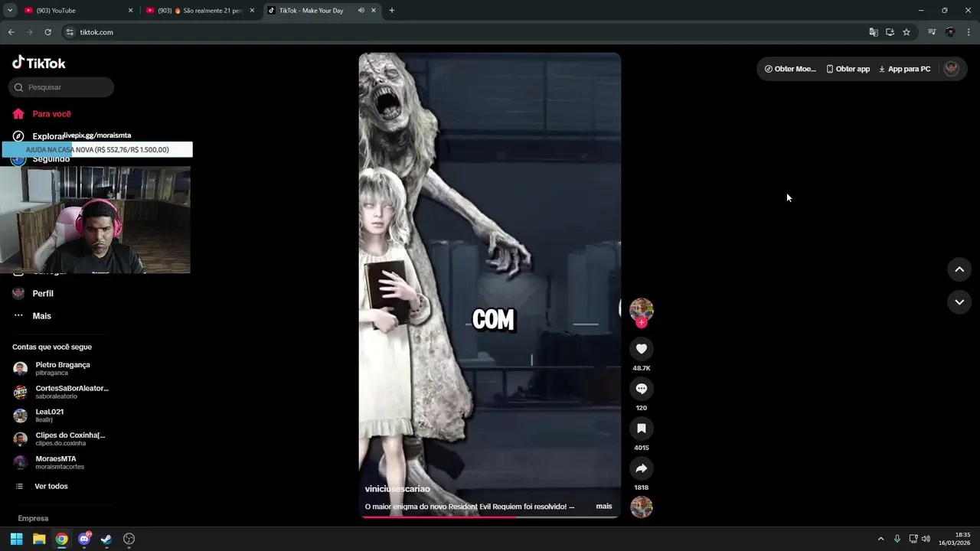This screenshot has height=551, width=980.
Task: Bookmark this page with star
Action: coord(906,32)
